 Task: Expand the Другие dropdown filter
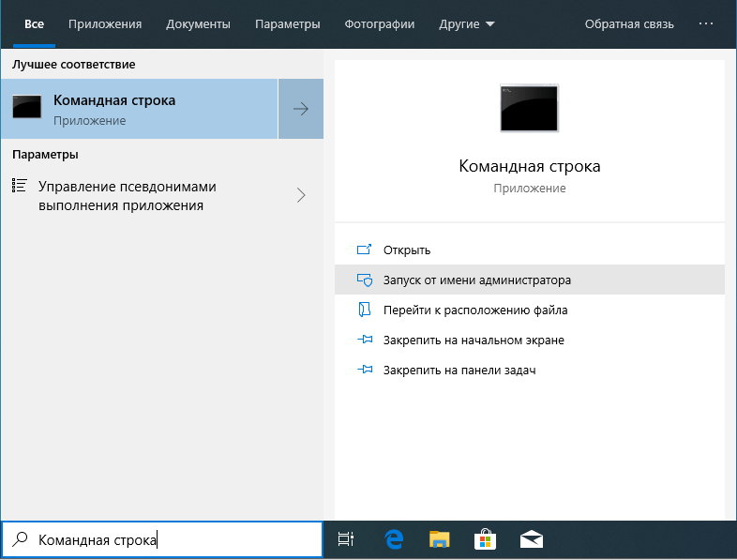point(467,23)
